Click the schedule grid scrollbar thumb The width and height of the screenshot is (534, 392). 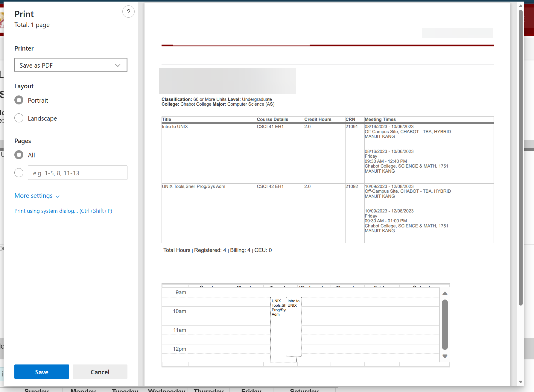(445, 325)
